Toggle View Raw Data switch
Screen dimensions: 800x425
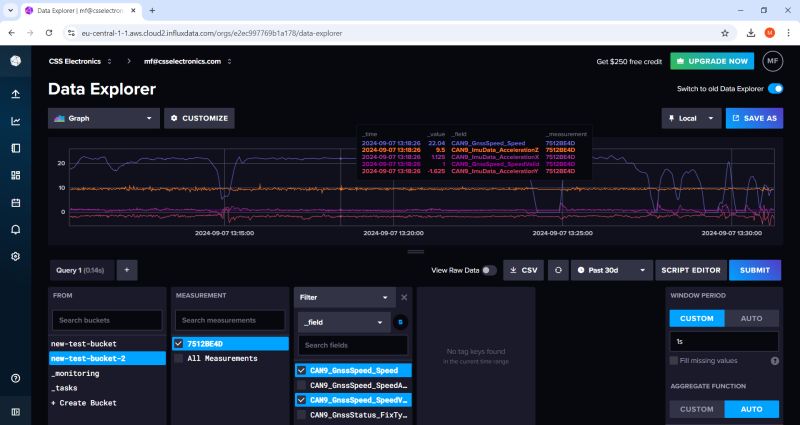[x=489, y=270]
